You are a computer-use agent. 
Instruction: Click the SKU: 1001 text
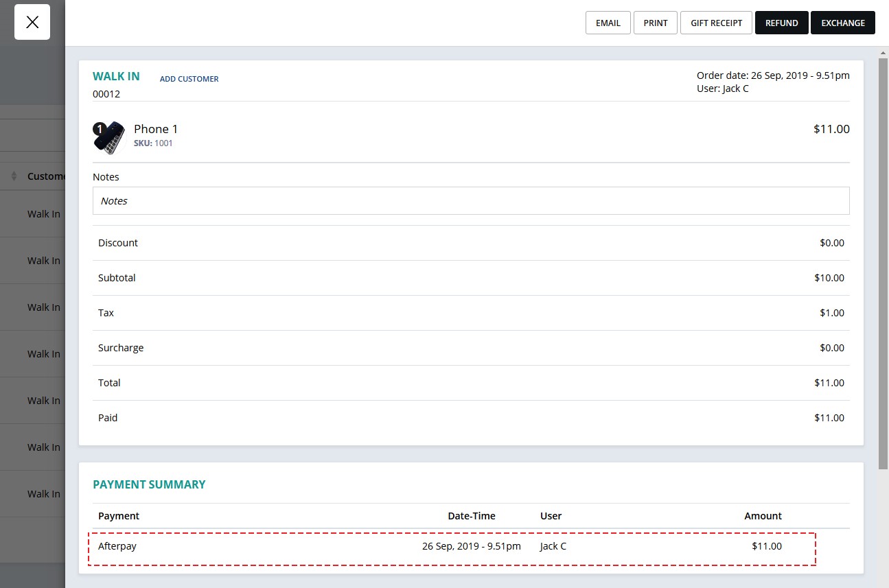[153, 143]
